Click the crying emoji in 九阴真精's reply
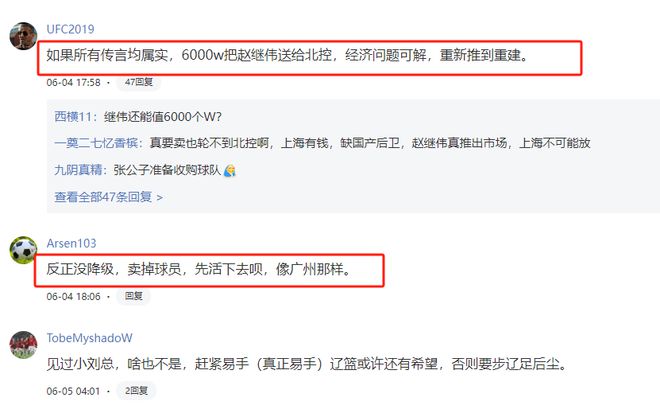The height and width of the screenshot is (413, 660). [x=229, y=170]
